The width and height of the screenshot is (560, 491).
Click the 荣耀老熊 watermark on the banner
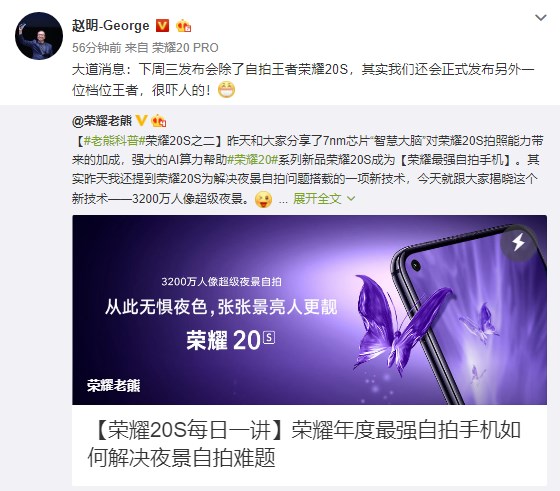pyautogui.click(x=114, y=385)
